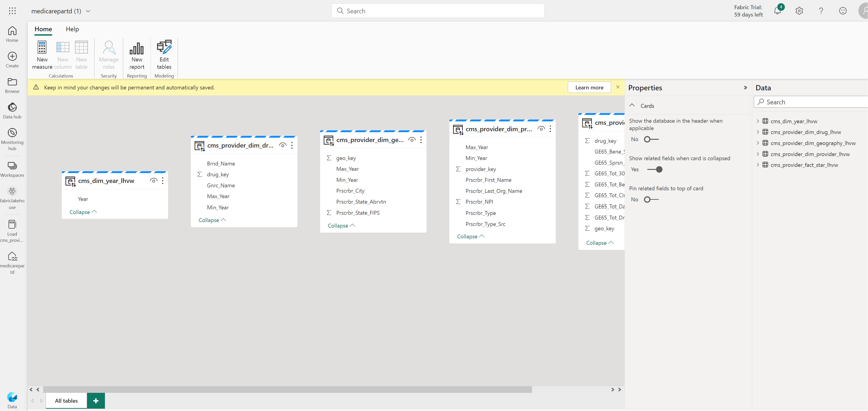Open the medicarepartd (1) title dropdown

88,11
